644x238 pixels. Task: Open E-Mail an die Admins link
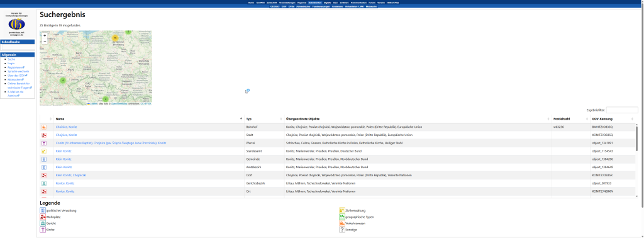click(16, 93)
